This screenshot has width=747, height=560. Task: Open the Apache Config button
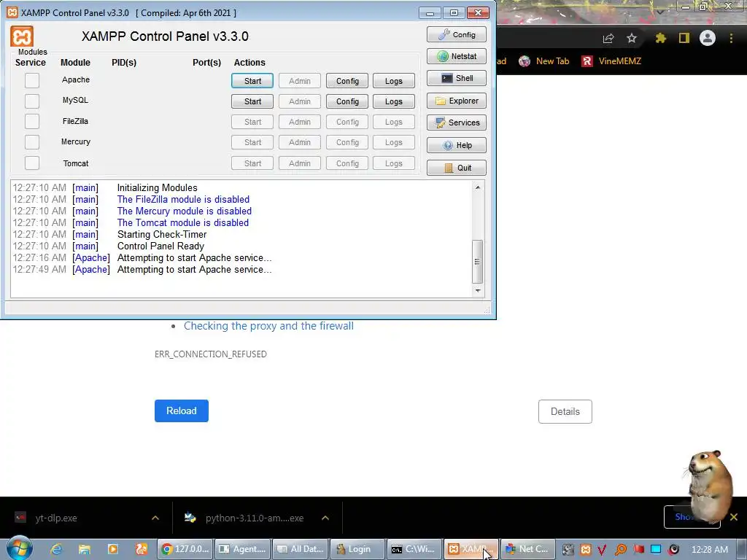tap(347, 81)
